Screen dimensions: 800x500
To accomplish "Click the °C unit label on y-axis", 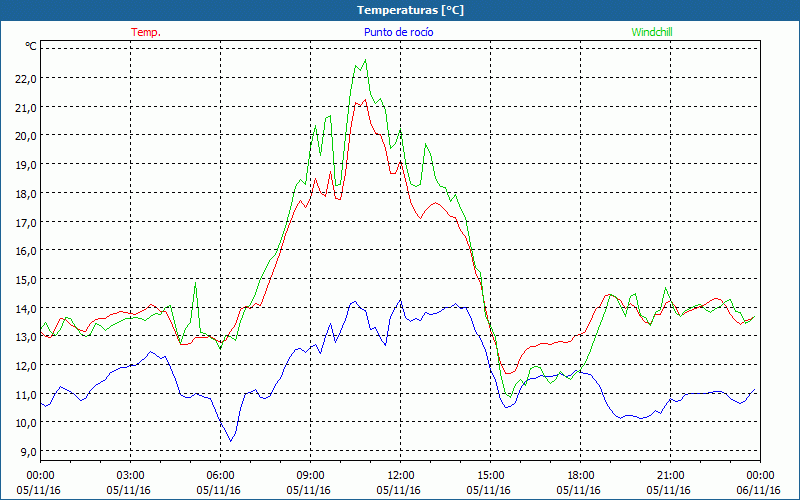I will click(x=31, y=46).
